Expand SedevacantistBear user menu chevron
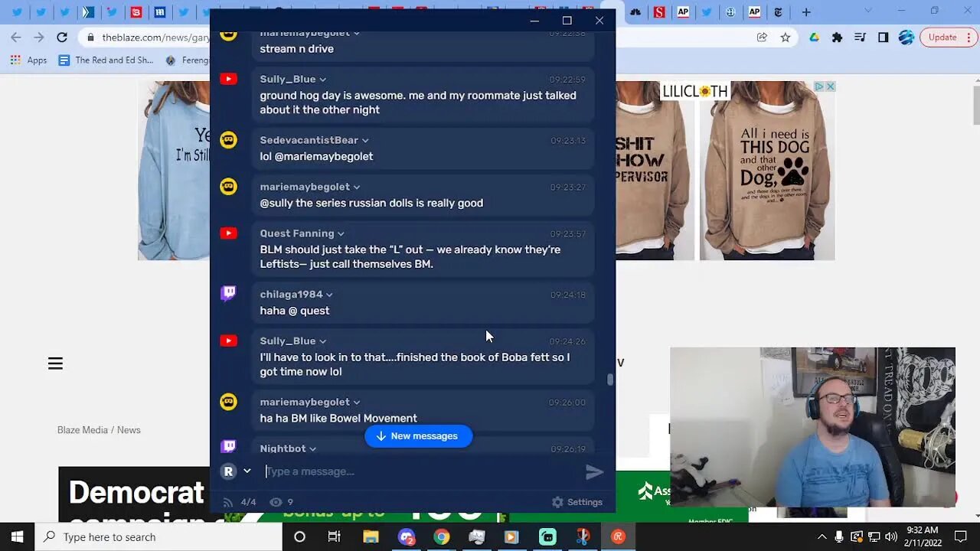980x551 pixels. pos(365,141)
